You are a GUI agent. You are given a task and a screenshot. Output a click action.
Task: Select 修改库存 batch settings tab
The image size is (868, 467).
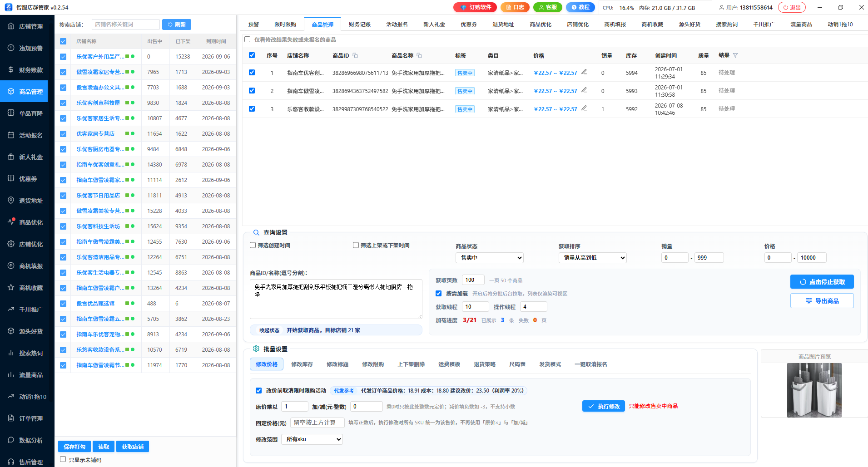point(302,364)
